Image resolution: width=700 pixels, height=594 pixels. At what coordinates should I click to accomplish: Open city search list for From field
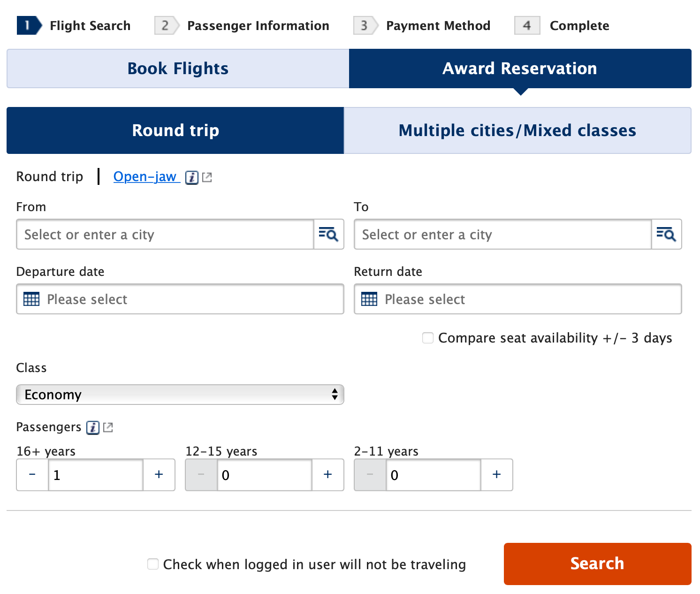(x=329, y=234)
